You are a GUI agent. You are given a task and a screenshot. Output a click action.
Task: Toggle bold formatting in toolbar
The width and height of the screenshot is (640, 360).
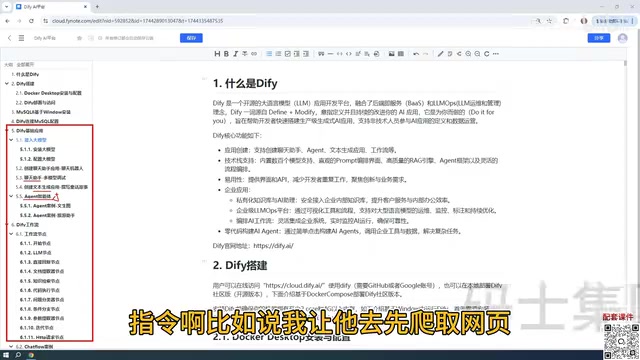[x=226, y=54]
